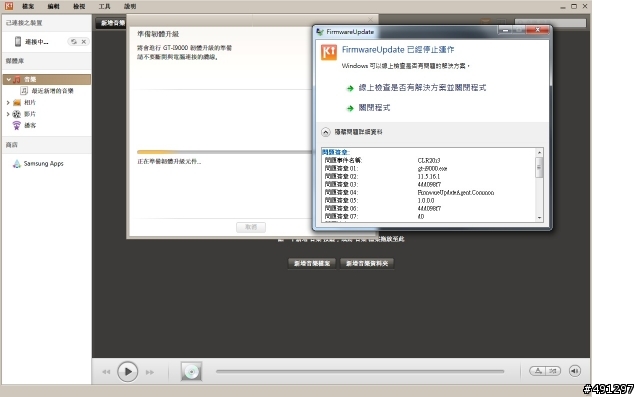This screenshot has width=640, height=397.
Task: Click the FirmwareUpdate title bar icon
Action: [x=320, y=32]
